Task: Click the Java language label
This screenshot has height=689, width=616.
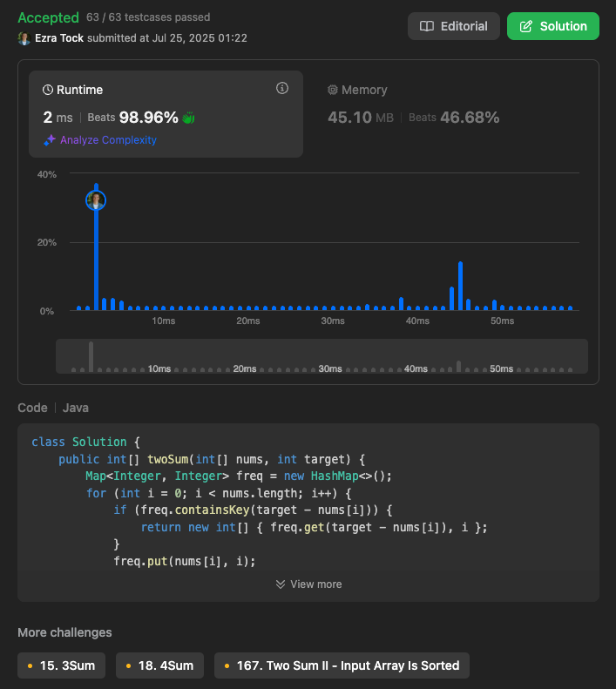Action: (76, 408)
